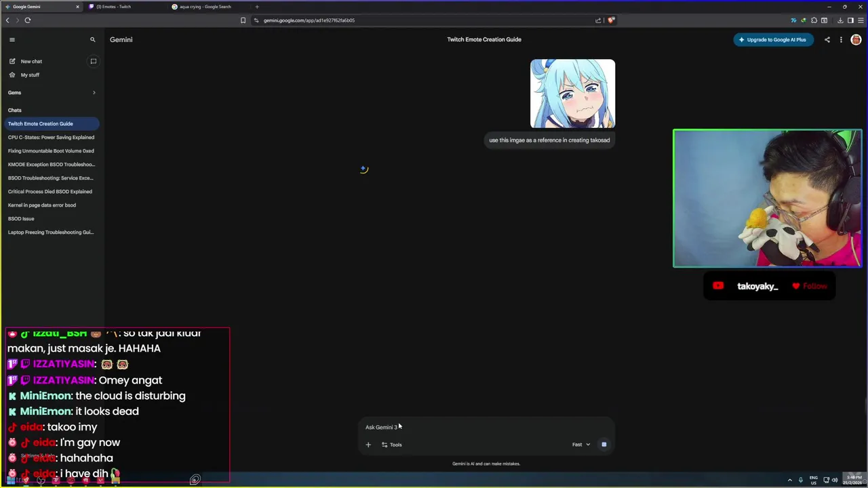Click the Brave shields lion icon
Viewport: 868px width, 488px height.
[611, 20]
